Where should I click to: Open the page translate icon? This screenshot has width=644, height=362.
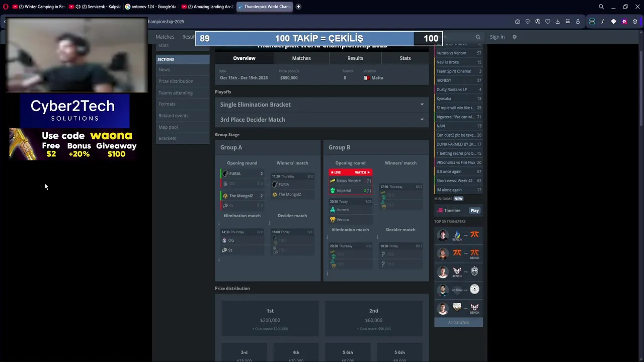coord(537,22)
